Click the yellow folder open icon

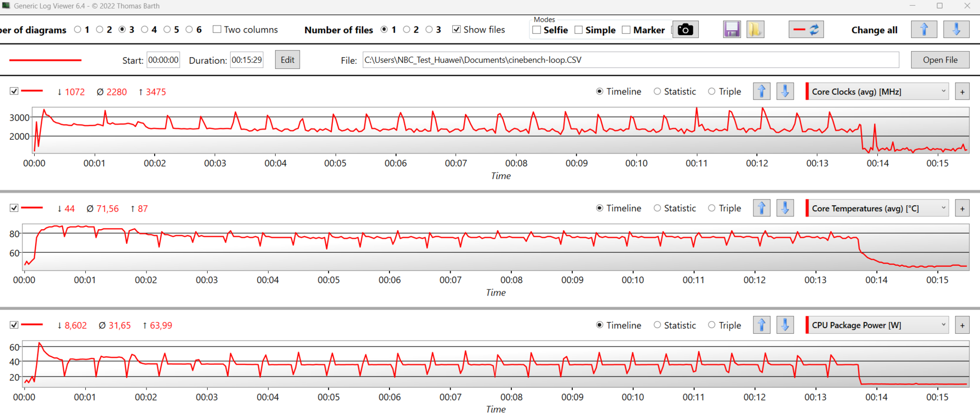pyautogui.click(x=755, y=30)
